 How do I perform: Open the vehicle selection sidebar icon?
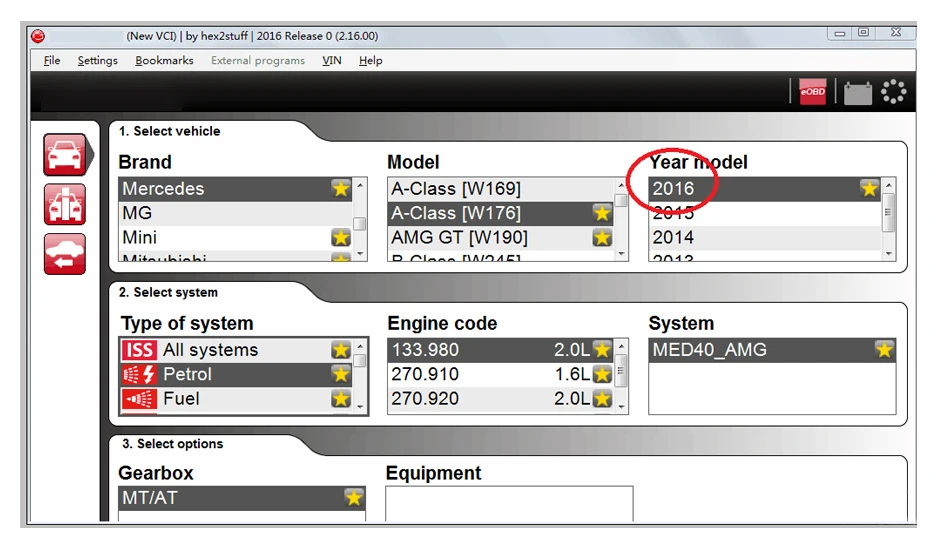point(65,155)
